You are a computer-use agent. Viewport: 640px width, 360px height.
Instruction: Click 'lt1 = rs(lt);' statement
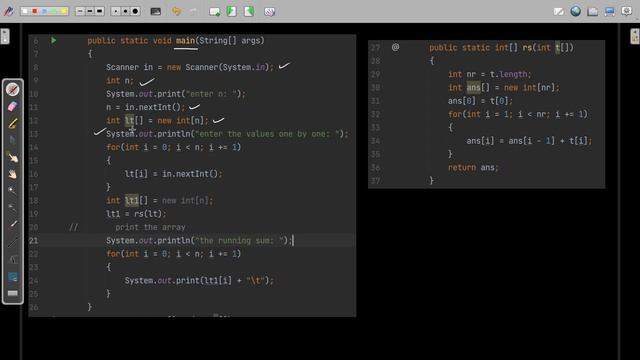[136, 214]
